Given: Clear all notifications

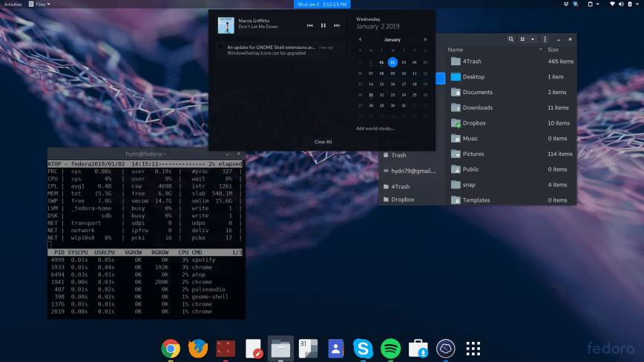Looking at the screenshot, I should (323, 142).
